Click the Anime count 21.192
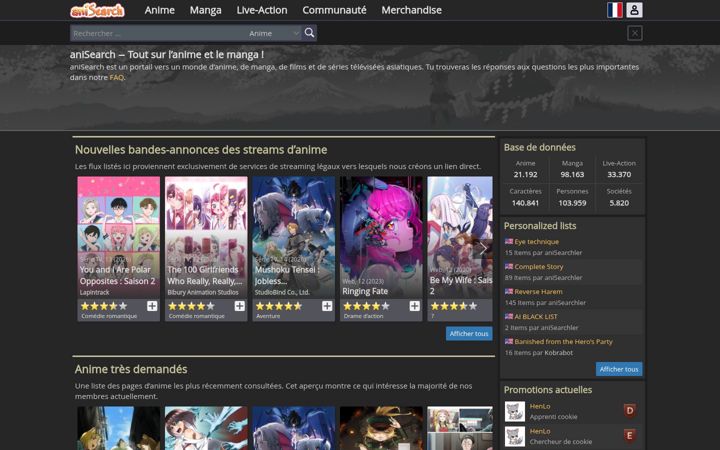 (x=525, y=174)
